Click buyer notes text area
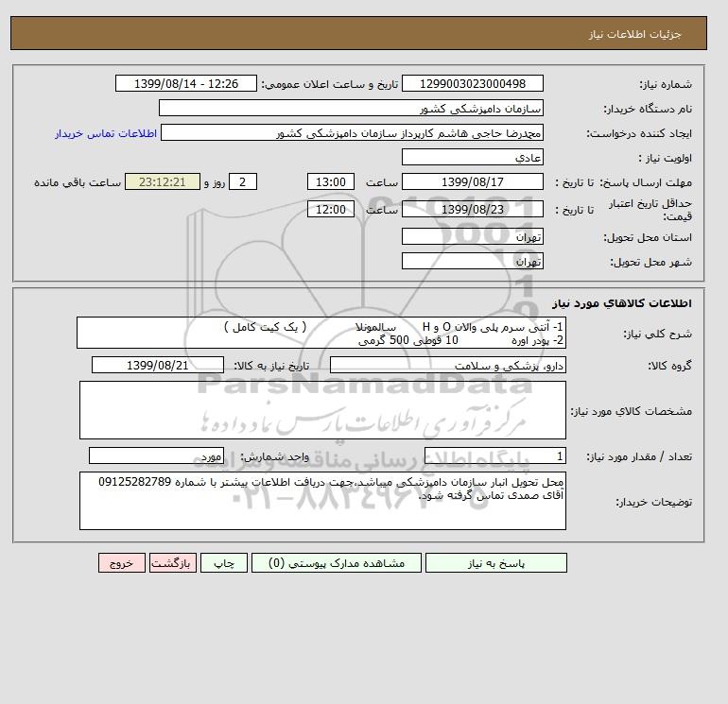 point(322,501)
